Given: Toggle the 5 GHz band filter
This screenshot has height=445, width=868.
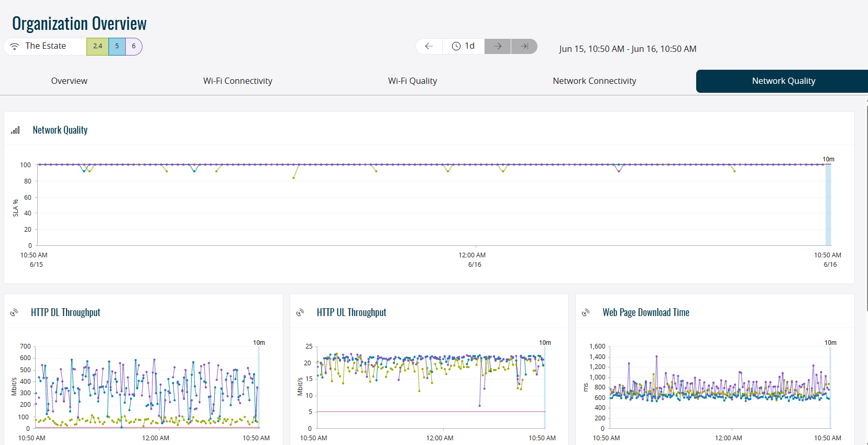Looking at the screenshot, I should click(x=117, y=46).
